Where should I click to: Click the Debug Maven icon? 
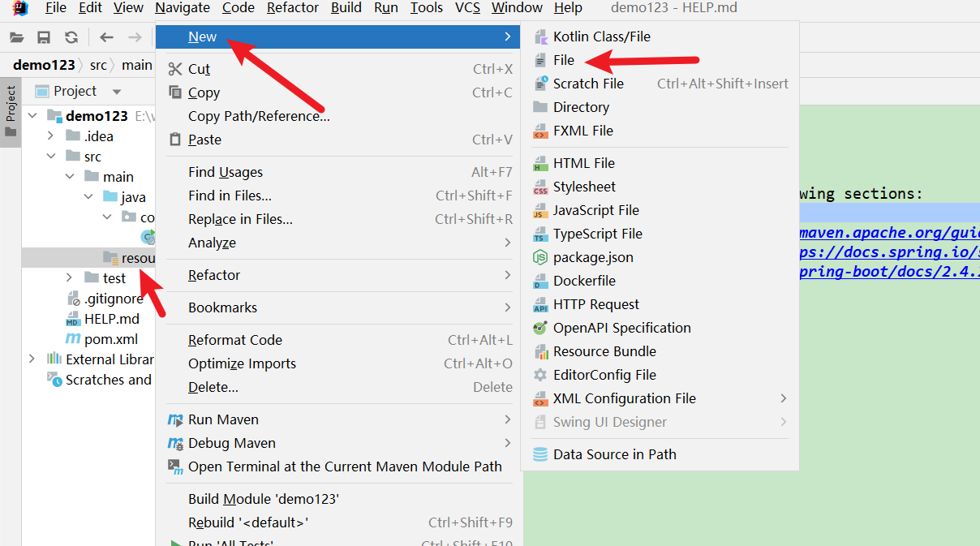[x=175, y=443]
